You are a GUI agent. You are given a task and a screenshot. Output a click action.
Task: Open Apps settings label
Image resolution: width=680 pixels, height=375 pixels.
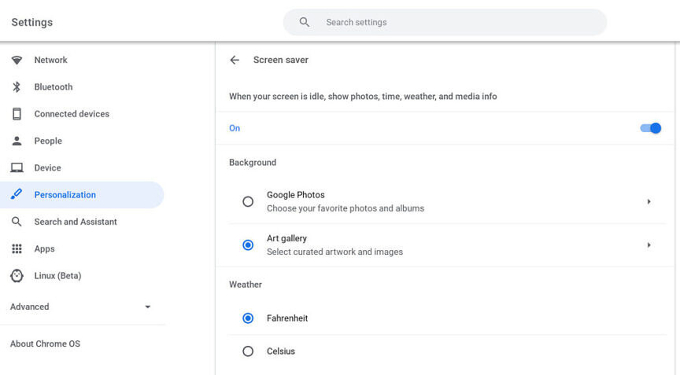tap(44, 249)
